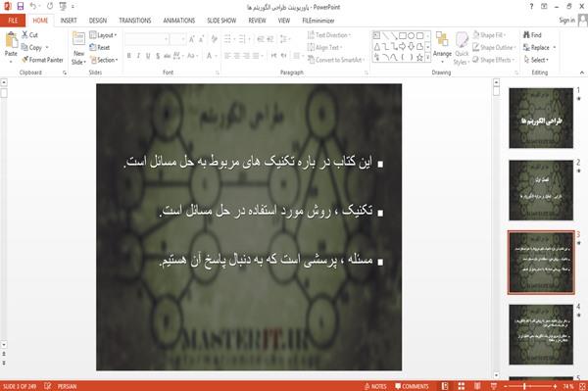
Task: Open Quick Styles gallery
Action: [462, 49]
